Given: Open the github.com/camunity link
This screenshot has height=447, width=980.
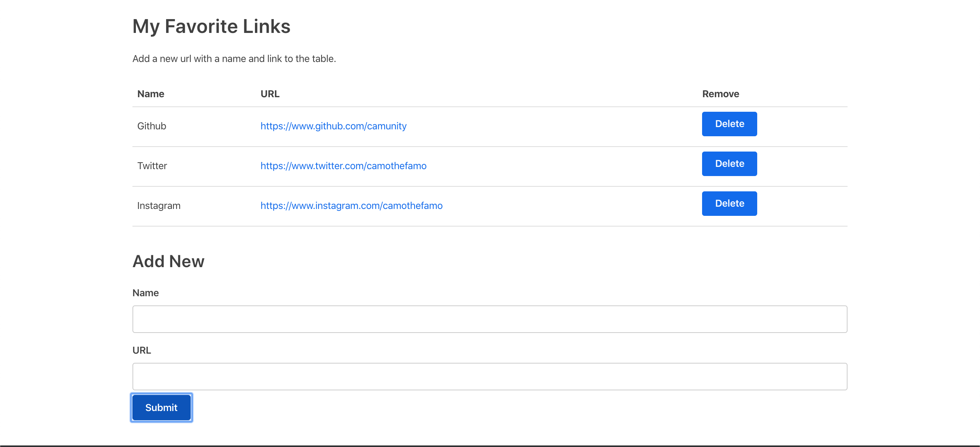Looking at the screenshot, I should (x=333, y=126).
